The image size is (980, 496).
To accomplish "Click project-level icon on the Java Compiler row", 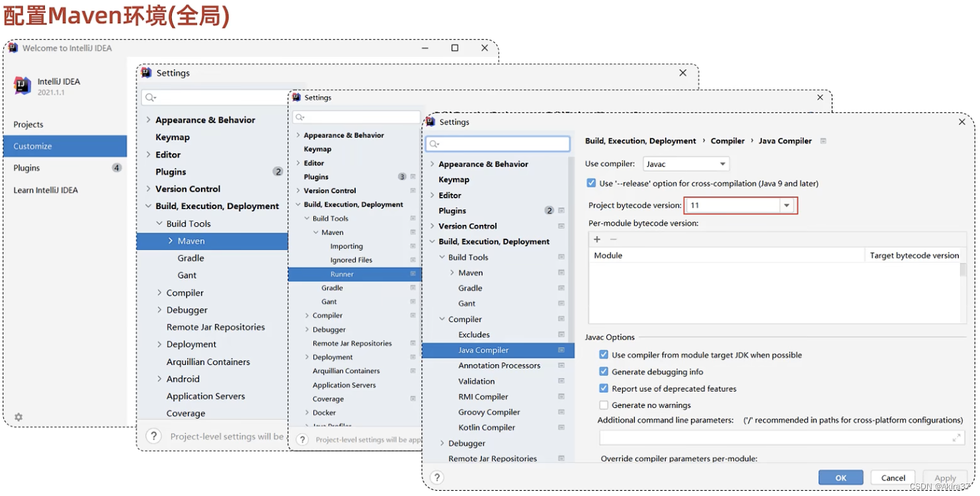I will point(561,350).
